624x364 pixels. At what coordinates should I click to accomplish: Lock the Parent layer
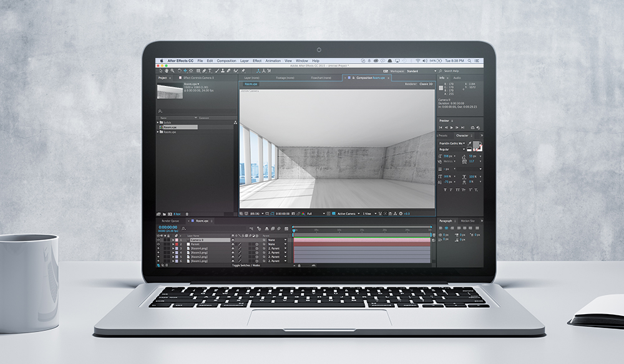click(169, 244)
